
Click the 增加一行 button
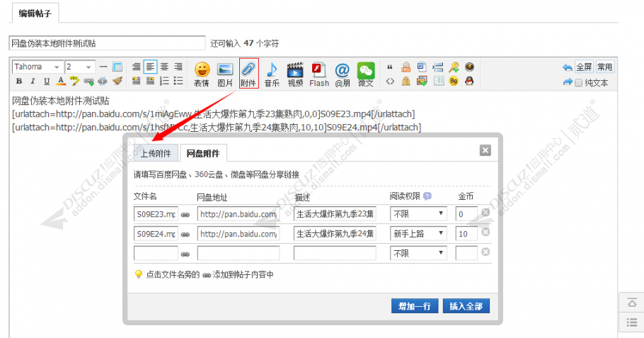(x=415, y=306)
